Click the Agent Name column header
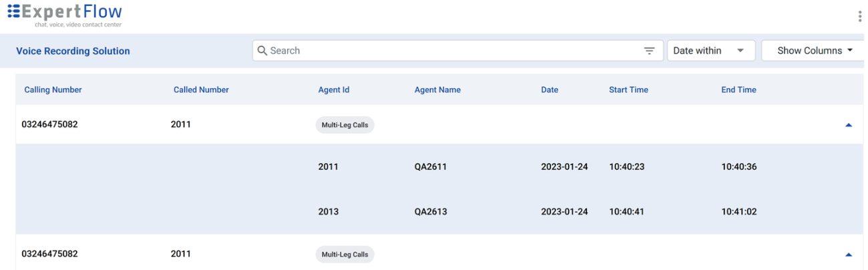Screen dimensions: 868x270 (437, 90)
